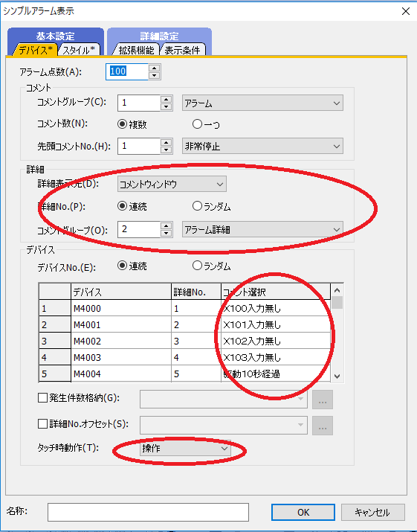The height and width of the screenshot is (532, 417).
Task: Click the OK button
Action: click(x=303, y=512)
